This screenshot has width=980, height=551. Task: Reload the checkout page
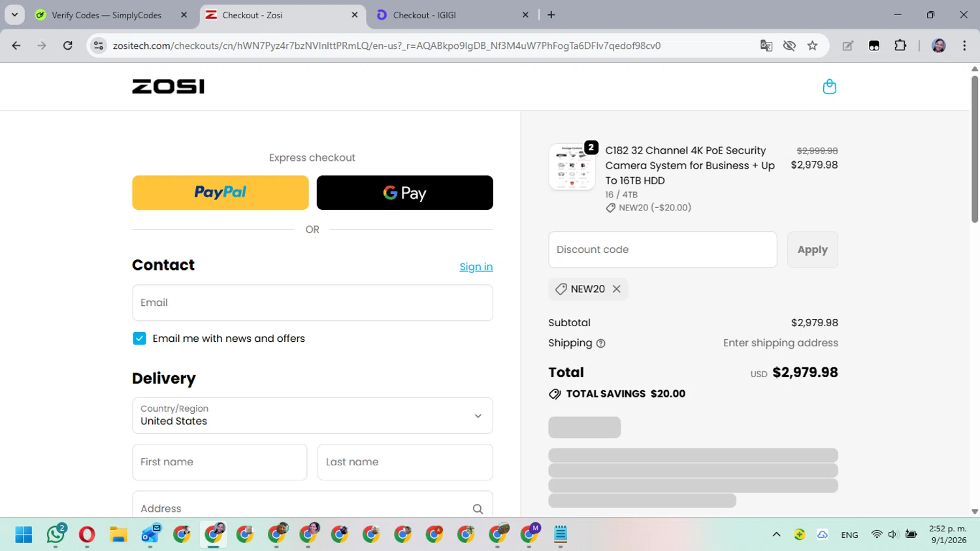tap(67, 46)
